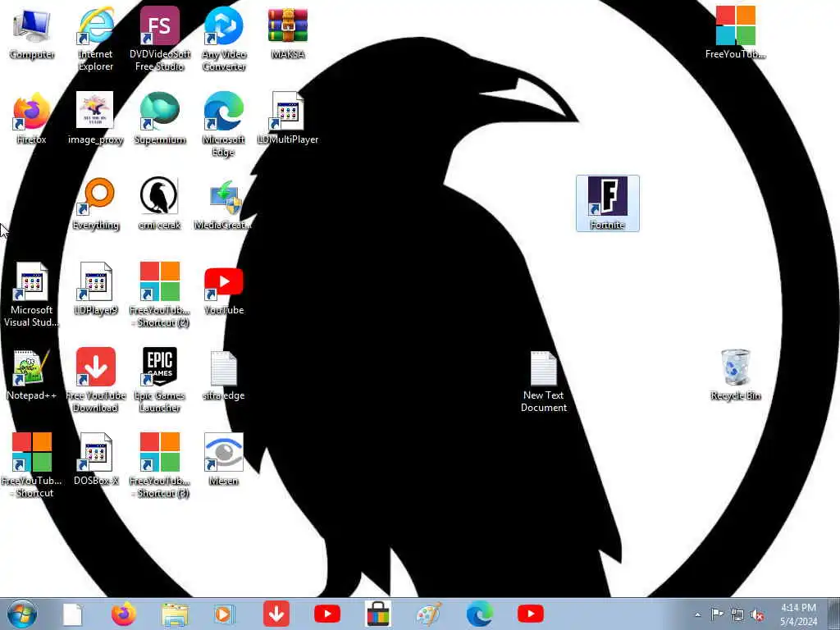Click the FreeYouTub... - Shortcut (2) icon
The height and width of the screenshot is (630, 840).
tap(160, 294)
